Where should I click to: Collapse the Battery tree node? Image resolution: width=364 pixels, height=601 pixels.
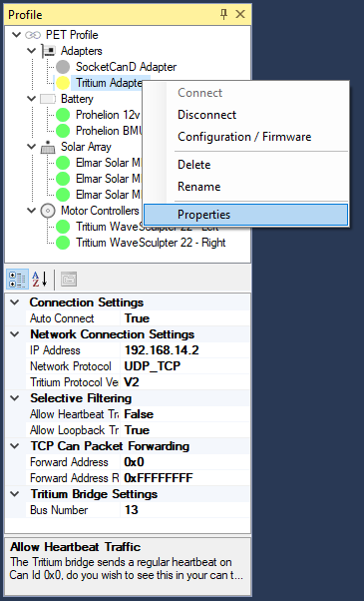[x=31, y=99]
